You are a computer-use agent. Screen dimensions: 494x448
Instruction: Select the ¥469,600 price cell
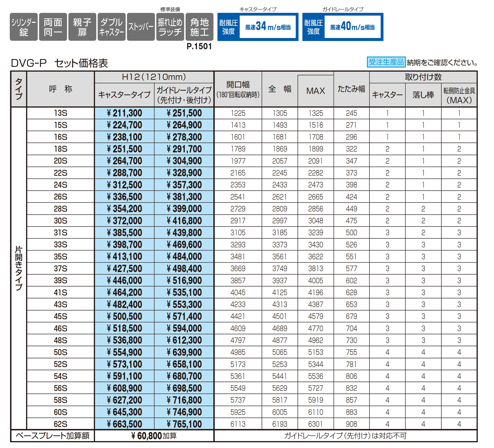coord(184,245)
